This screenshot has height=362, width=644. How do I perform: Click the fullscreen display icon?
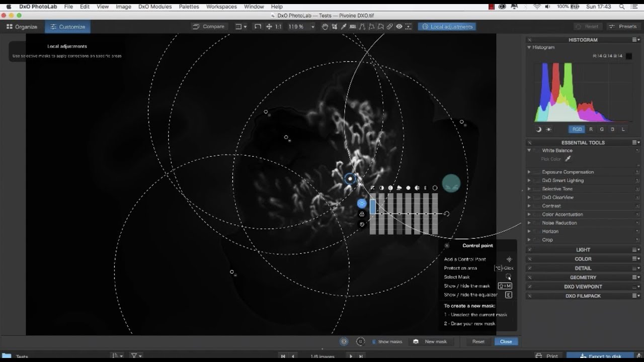258,27
